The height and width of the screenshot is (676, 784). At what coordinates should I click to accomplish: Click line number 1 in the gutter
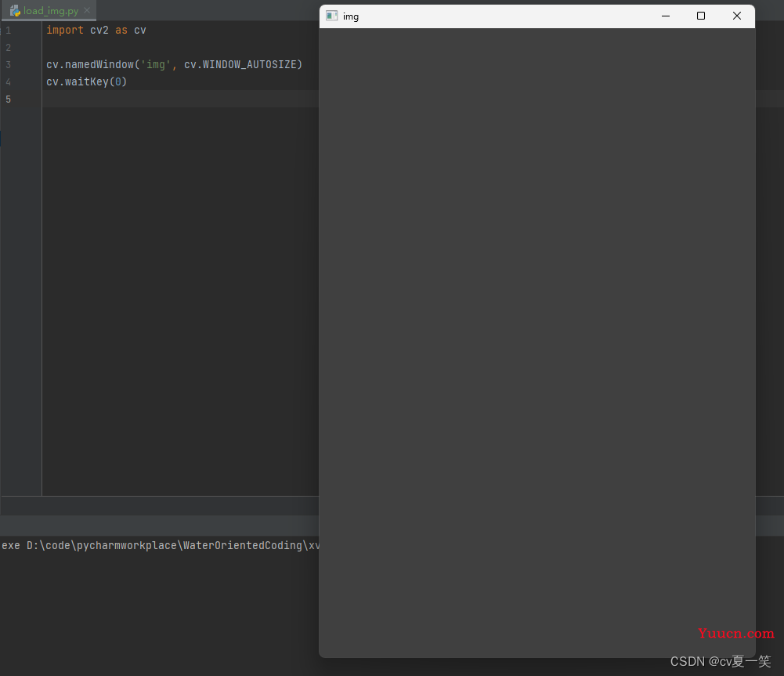point(8,31)
